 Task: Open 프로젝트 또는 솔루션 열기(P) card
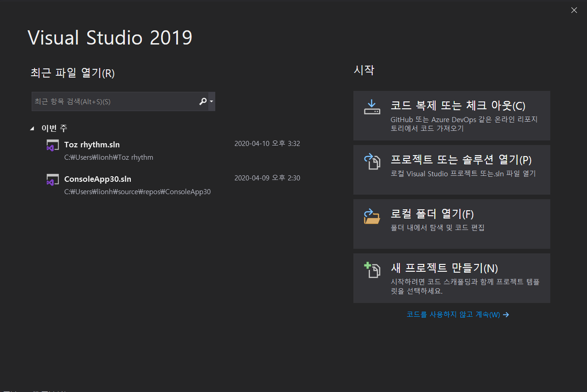pos(452,170)
